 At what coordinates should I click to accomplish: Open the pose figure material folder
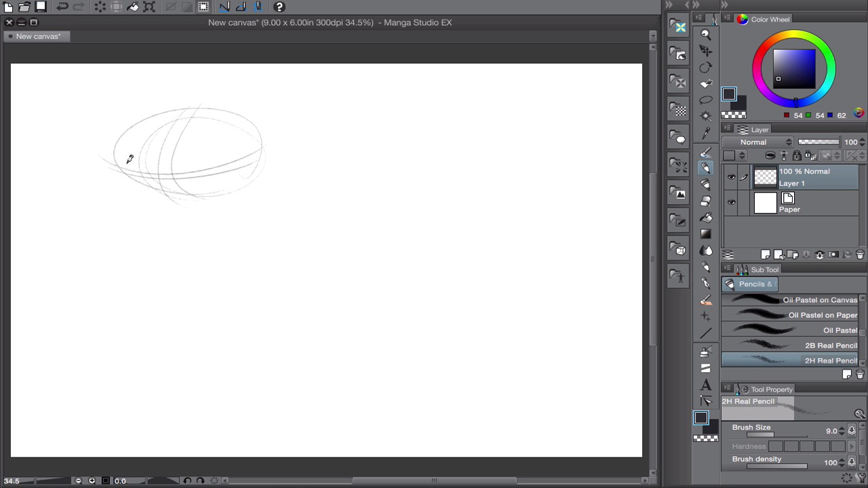click(679, 277)
